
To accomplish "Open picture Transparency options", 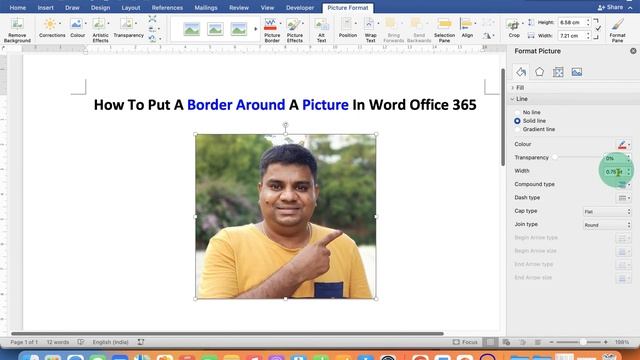I will pos(129,28).
